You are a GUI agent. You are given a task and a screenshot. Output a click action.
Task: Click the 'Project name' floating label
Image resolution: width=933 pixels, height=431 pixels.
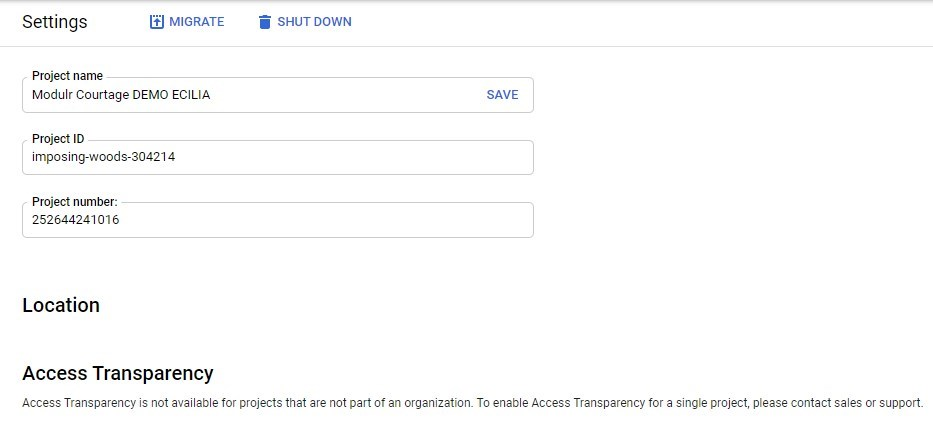point(67,76)
